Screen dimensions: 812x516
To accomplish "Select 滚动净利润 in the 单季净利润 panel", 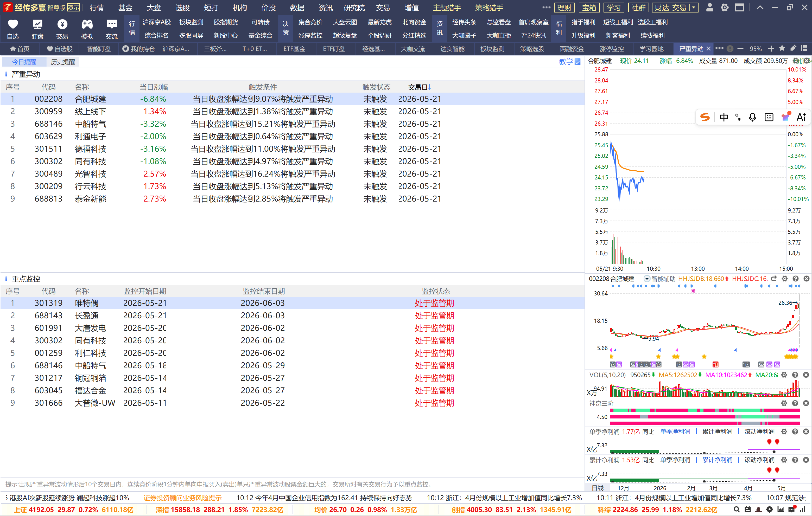I will (759, 431).
